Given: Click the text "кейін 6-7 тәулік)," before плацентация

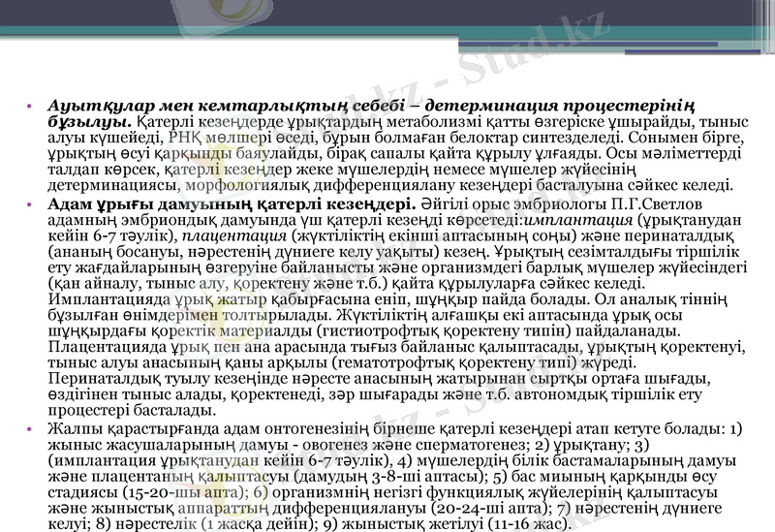Looking at the screenshot, I should tap(112, 235).
